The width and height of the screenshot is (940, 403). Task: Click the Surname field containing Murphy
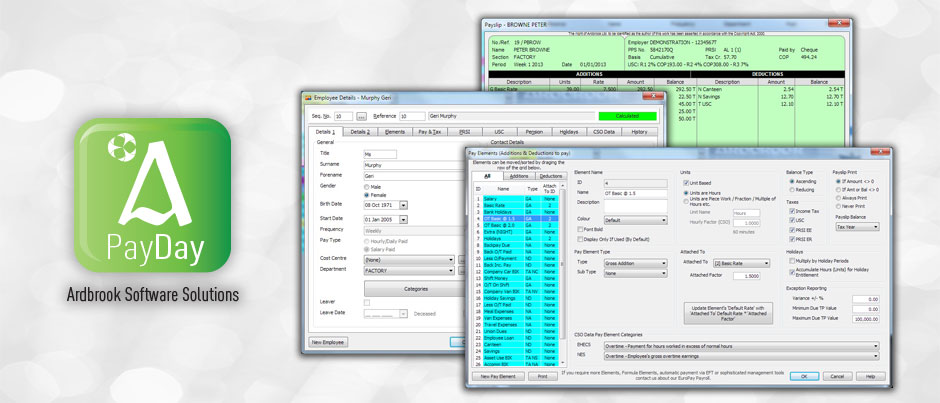coord(414,165)
